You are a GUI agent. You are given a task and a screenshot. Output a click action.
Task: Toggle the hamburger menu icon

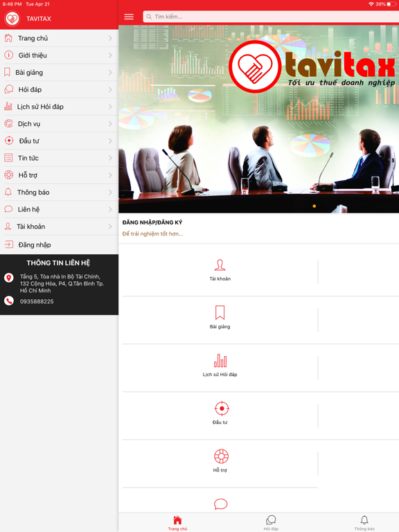[129, 17]
